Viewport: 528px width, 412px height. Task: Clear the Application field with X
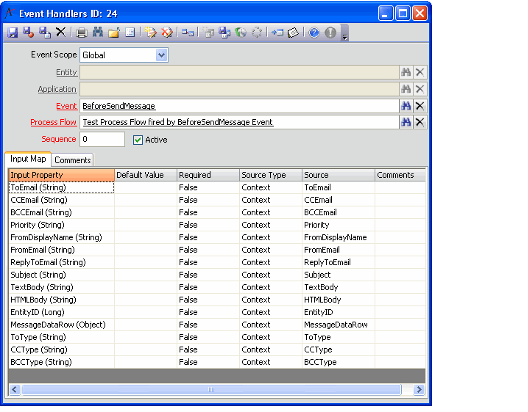coord(420,89)
